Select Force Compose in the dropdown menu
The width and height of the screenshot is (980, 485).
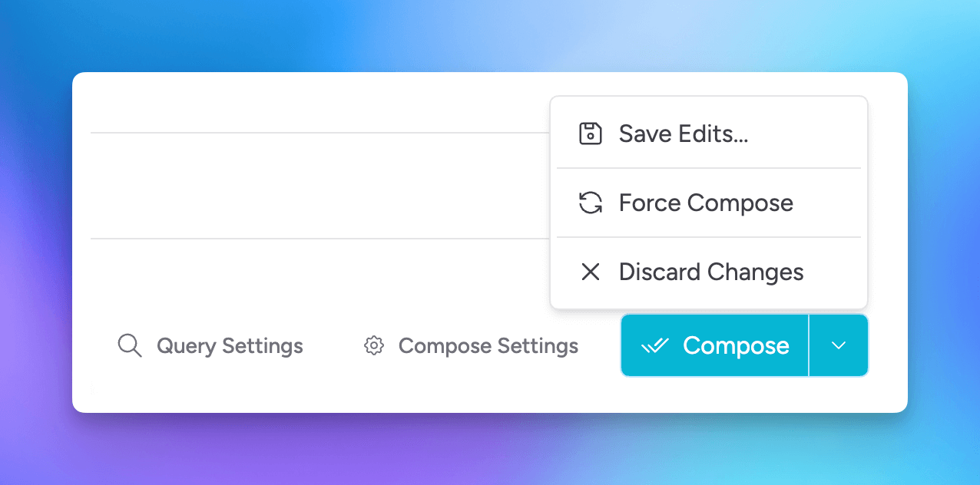click(x=705, y=203)
